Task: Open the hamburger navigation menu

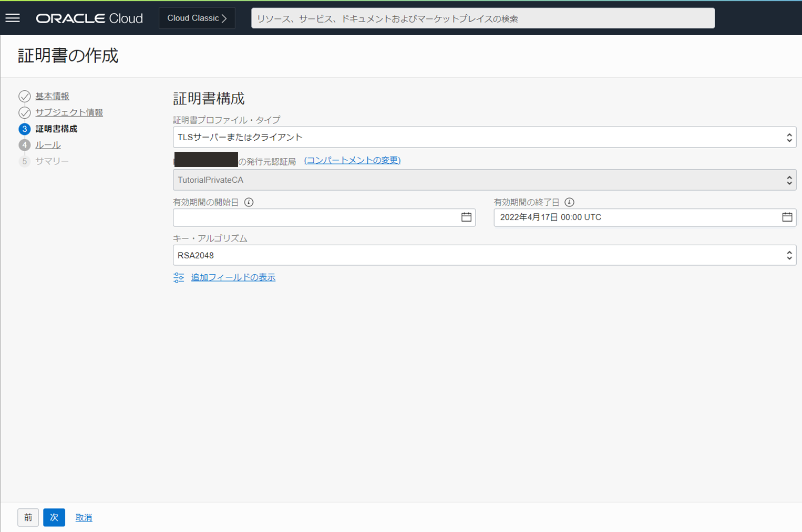Action: (13, 18)
